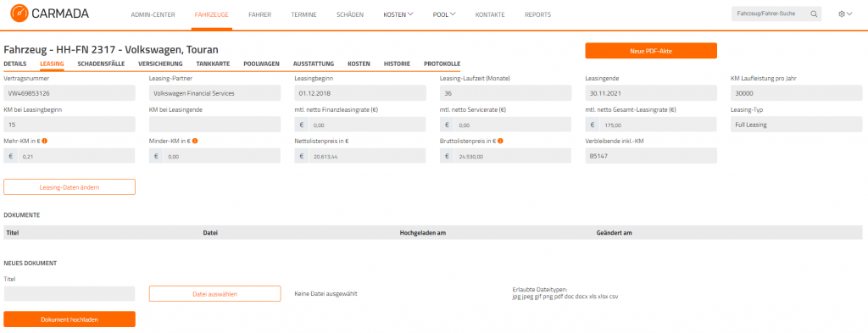The image size is (868, 333).
Task: Switch to the Schadensfälle tab
Action: (102, 64)
